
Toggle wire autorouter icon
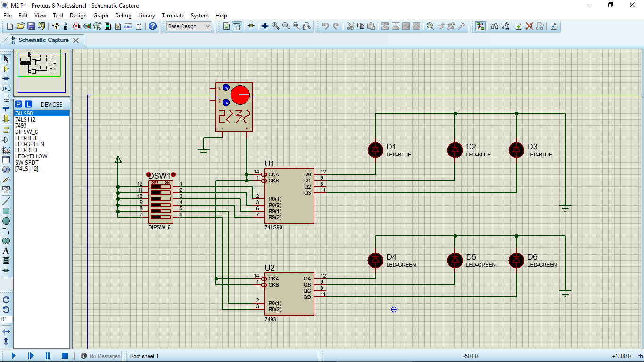point(480,26)
